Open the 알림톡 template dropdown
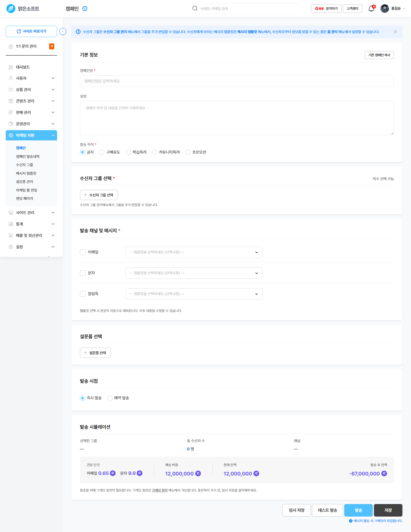 (194, 294)
